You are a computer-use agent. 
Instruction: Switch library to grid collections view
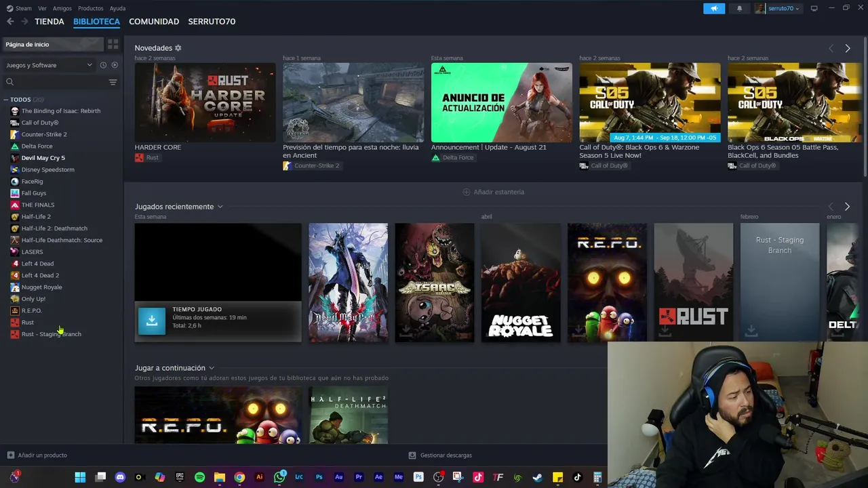[113, 44]
